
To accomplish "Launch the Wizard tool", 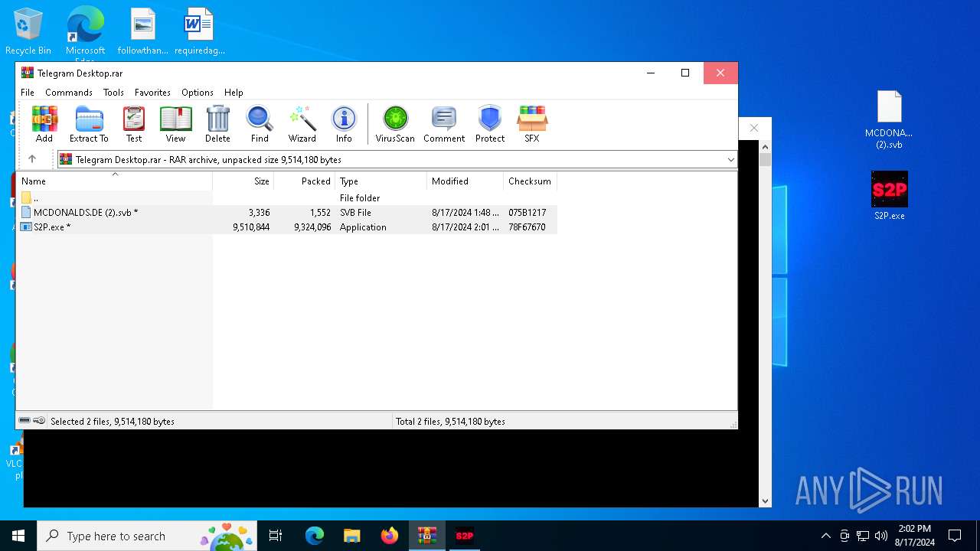I will click(302, 124).
